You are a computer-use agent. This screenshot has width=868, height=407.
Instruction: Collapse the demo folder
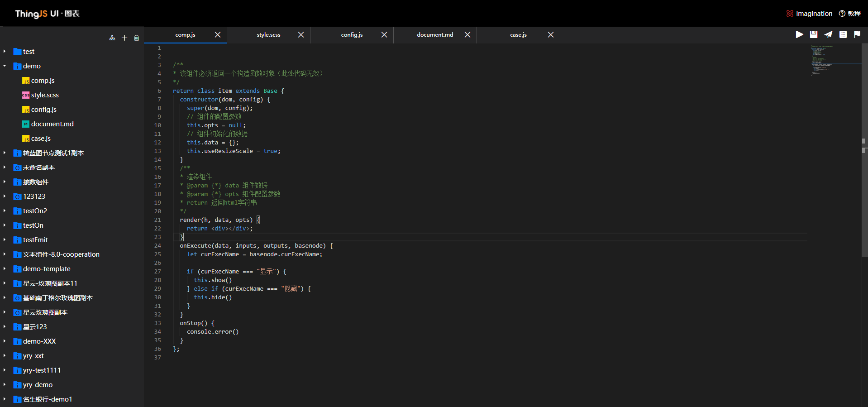tap(5, 66)
